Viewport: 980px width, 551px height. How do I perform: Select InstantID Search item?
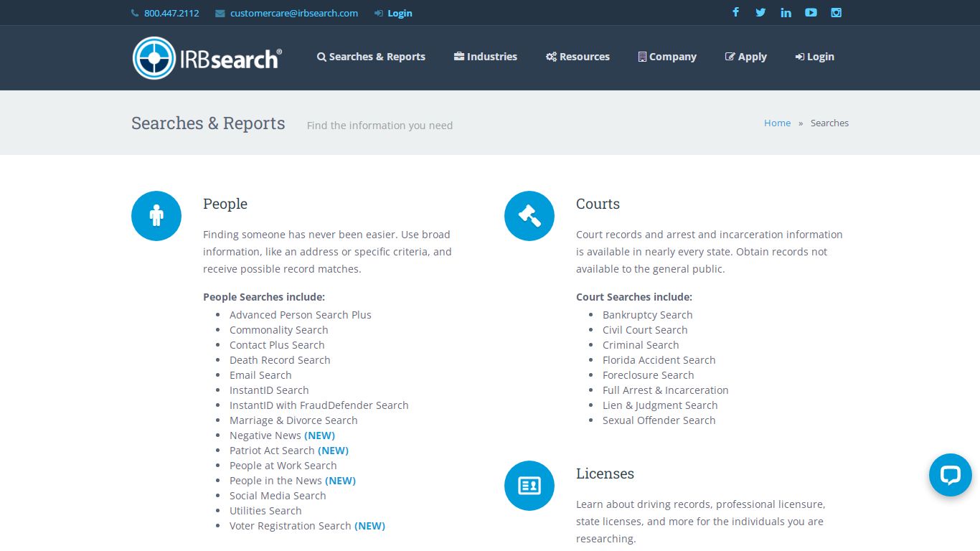(269, 390)
